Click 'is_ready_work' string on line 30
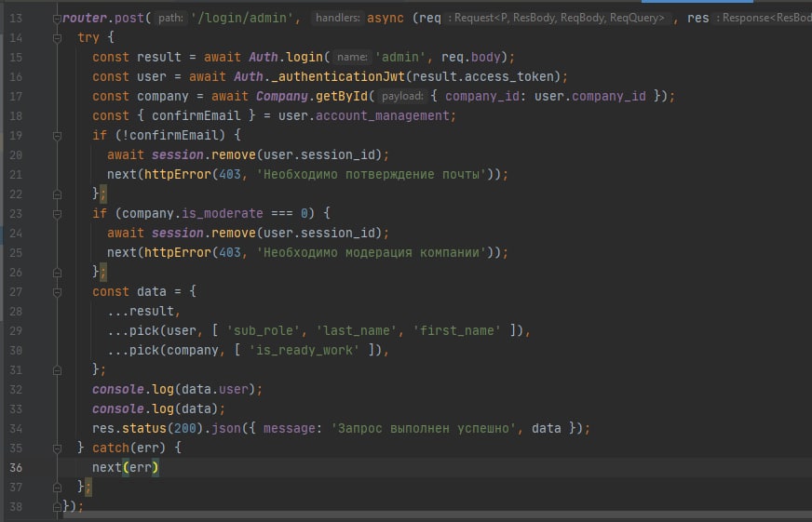 coord(304,350)
